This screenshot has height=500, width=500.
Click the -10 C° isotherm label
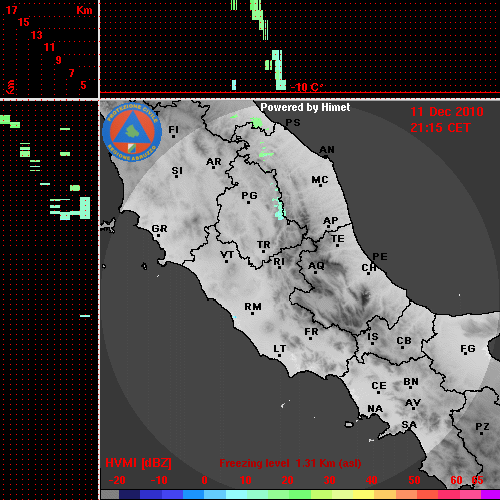(307, 87)
